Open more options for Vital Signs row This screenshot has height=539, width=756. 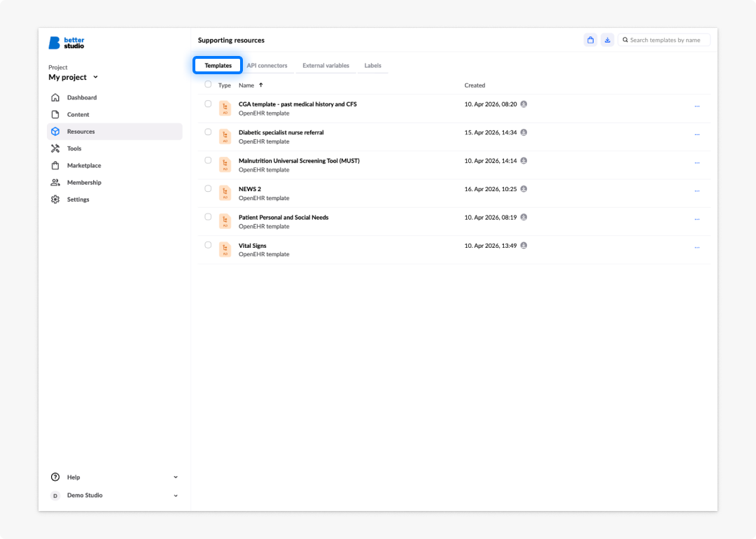697,248
